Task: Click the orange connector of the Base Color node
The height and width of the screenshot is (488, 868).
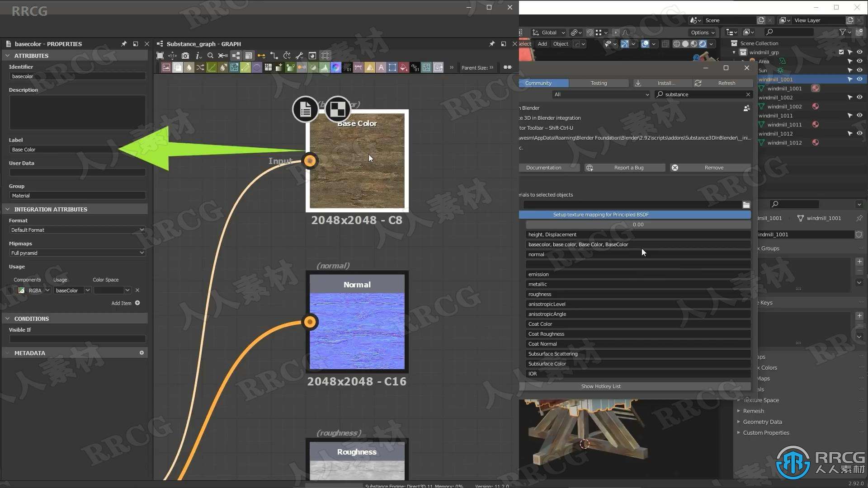Action: [310, 160]
